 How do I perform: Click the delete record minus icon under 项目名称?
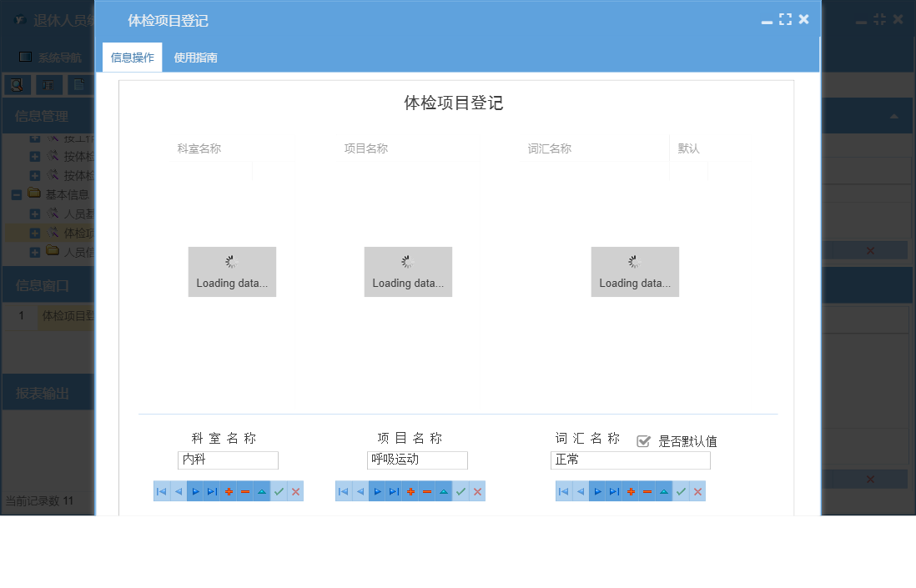427,491
